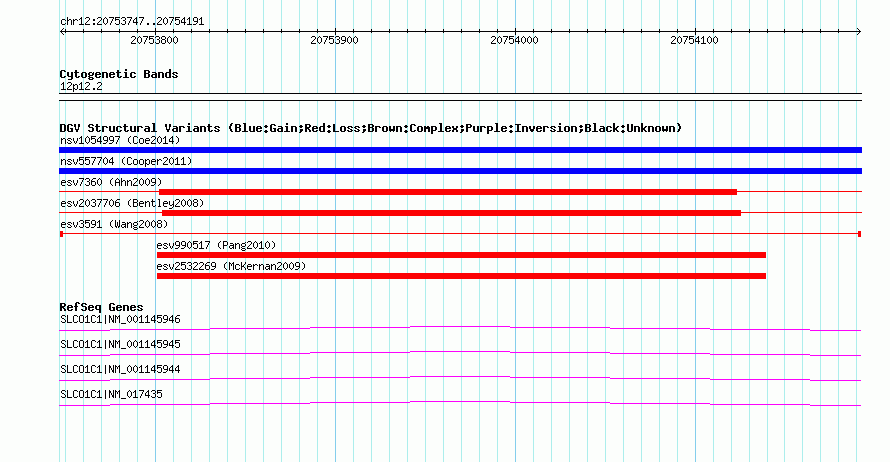The width and height of the screenshot is (890, 462).
Task: Open gene label SLCO1C1|NM_001145944
Action: pyautogui.click(x=120, y=369)
